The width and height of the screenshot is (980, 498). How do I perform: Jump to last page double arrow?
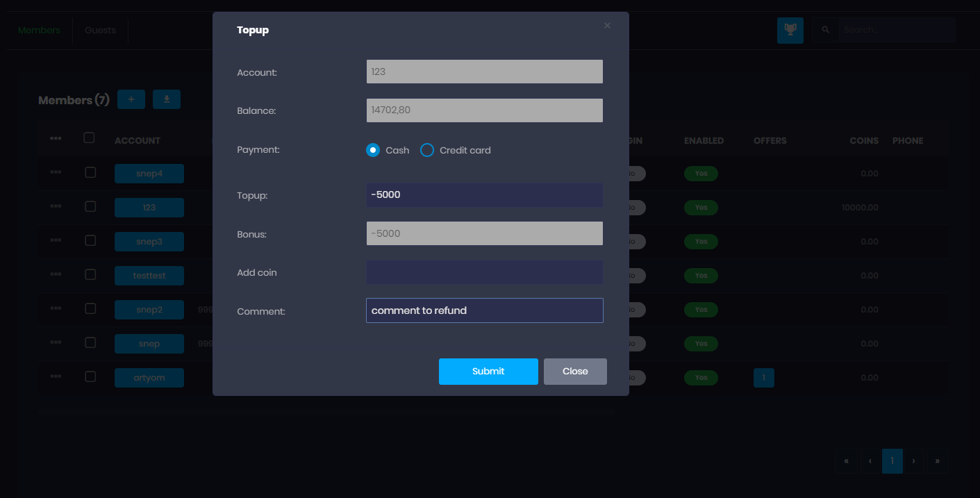click(x=937, y=460)
